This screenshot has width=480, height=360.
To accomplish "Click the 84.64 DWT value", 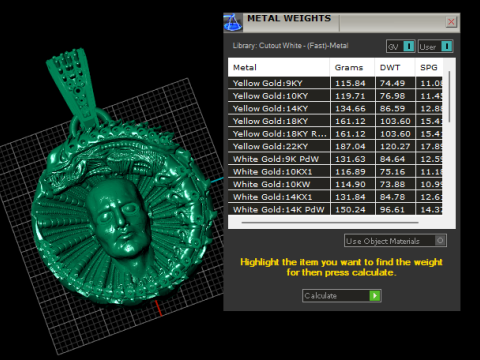I will click(392, 159).
